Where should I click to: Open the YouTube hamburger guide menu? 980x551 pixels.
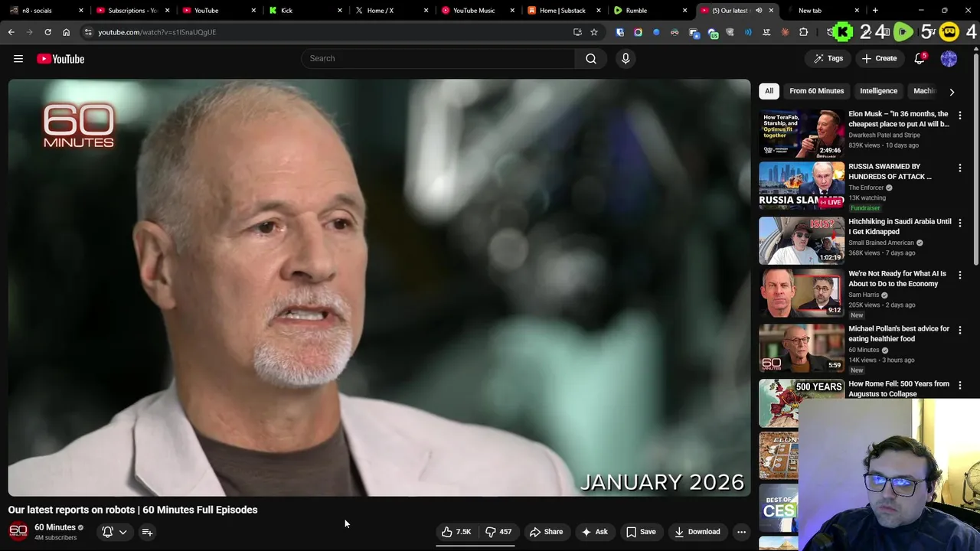click(18, 59)
